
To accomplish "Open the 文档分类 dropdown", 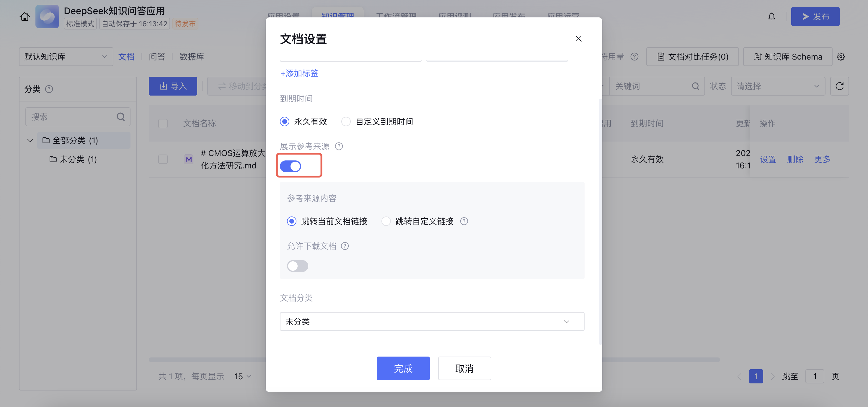I will click(x=432, y=321).
